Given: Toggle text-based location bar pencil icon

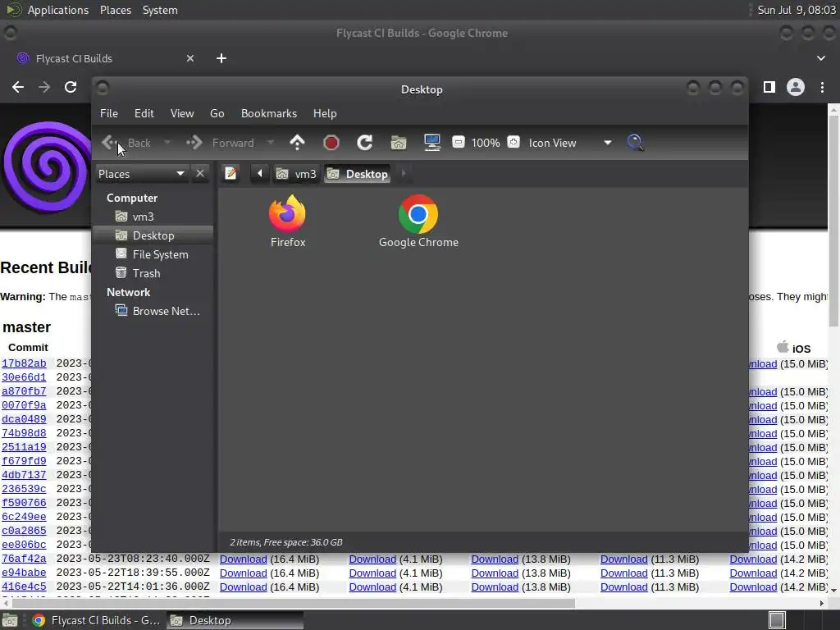Looking at the screenshot, I should point(231,174).
